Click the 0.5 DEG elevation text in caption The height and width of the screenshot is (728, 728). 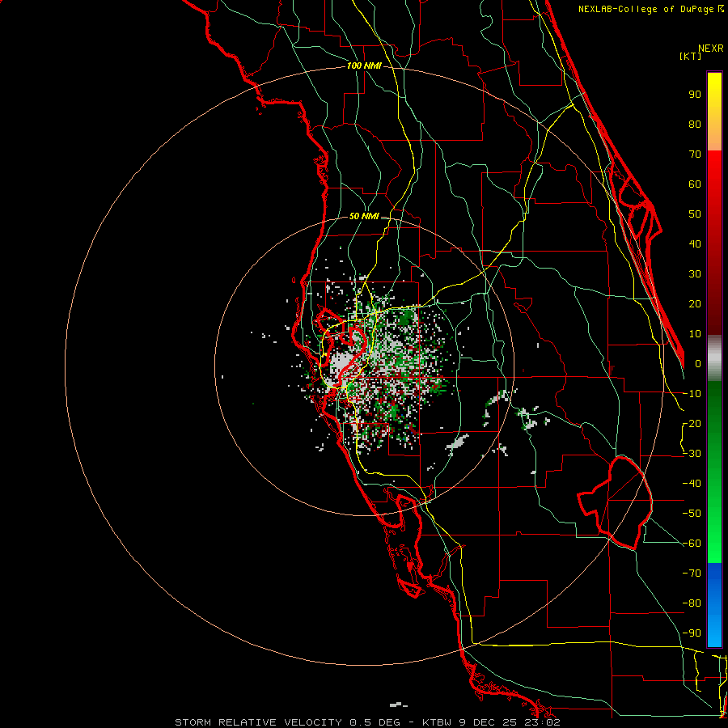pos(381,722)
